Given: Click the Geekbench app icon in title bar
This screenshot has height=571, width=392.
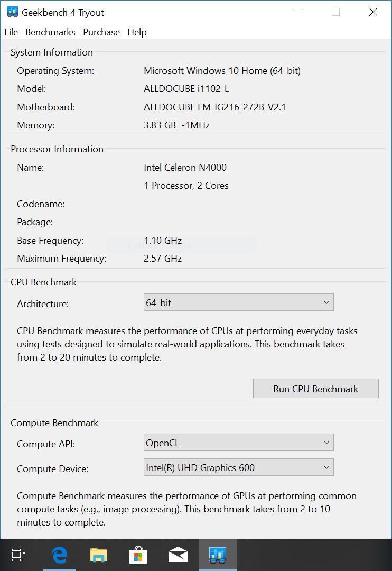Looking at the screenshot, I should coord(12,12).
